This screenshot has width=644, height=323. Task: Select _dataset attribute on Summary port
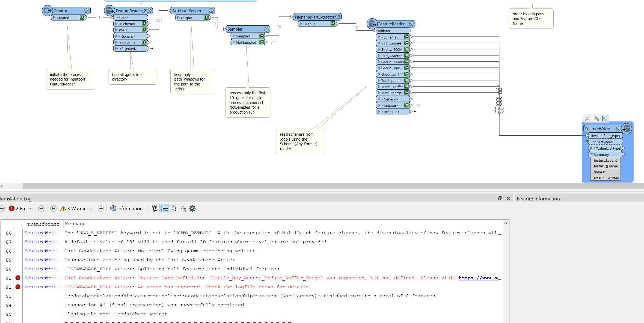(x=606, y=172)
